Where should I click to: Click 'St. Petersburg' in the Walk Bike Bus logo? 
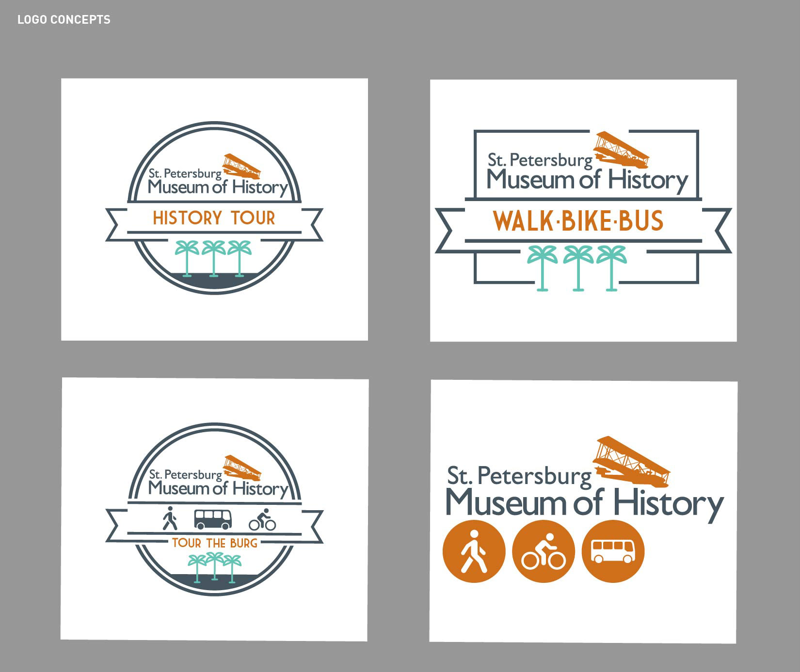(x=540, y=160)
